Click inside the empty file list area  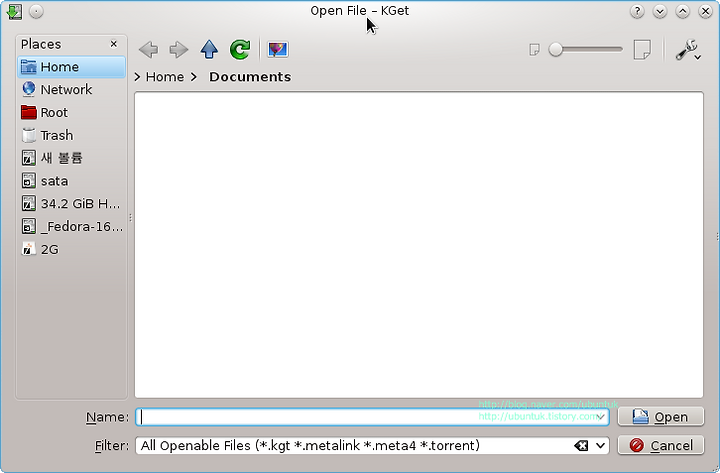pos(418,244)
